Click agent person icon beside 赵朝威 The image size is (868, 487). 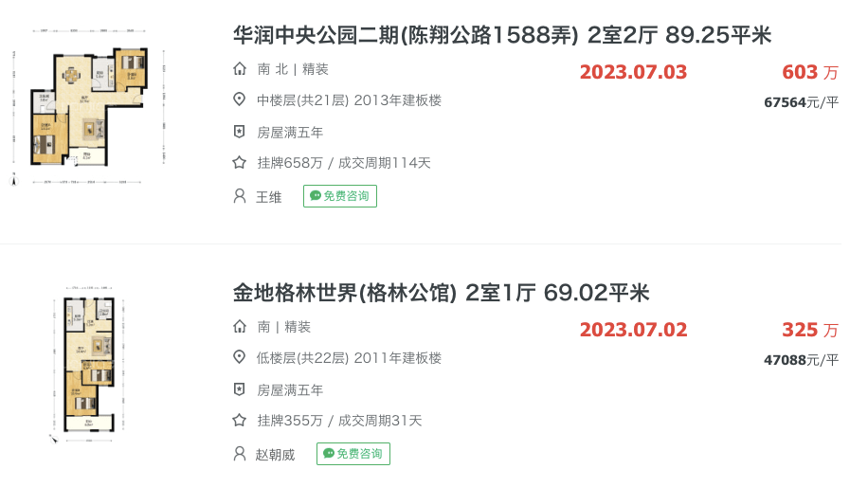[240, 454]
